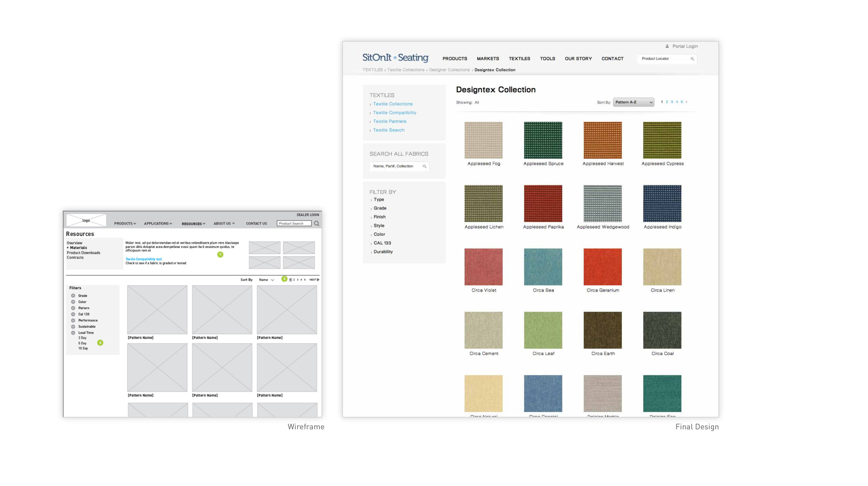The width and height of the screenshot is (868, 486).
Task: Go to page 3 in Final Design pagination
Action: click(671, 102)
